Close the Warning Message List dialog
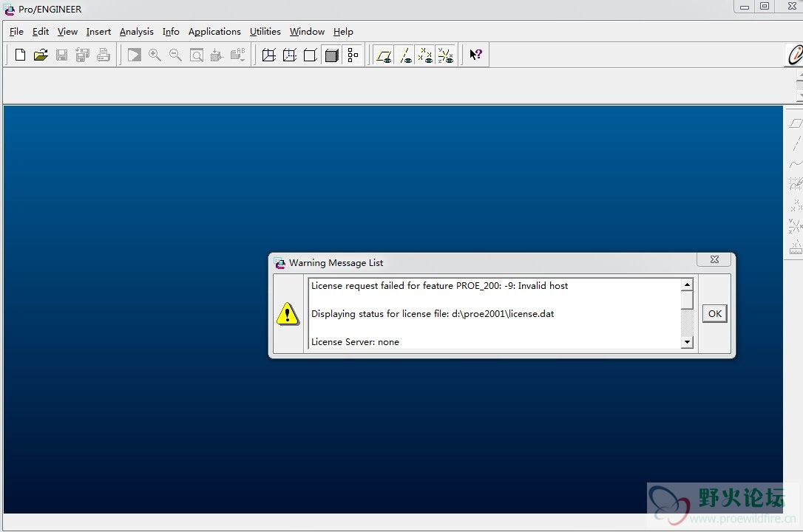The height and width of the screenshot is (532, 803). tap(714, 260)
